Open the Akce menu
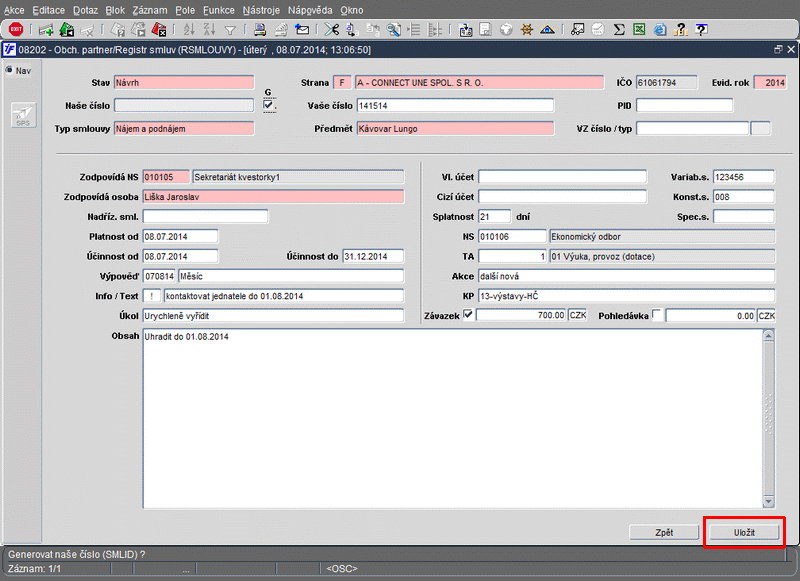The image size is (800, 581). click(14, 10)
